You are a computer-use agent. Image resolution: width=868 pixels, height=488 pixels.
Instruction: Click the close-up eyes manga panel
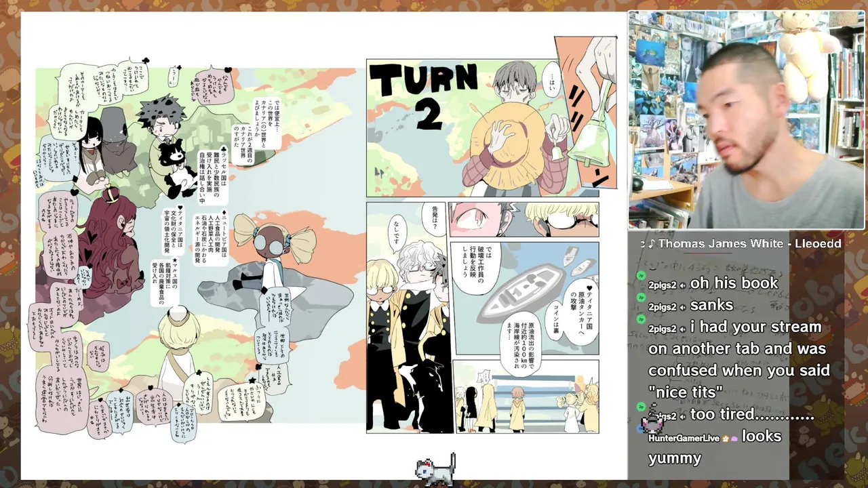524,219
